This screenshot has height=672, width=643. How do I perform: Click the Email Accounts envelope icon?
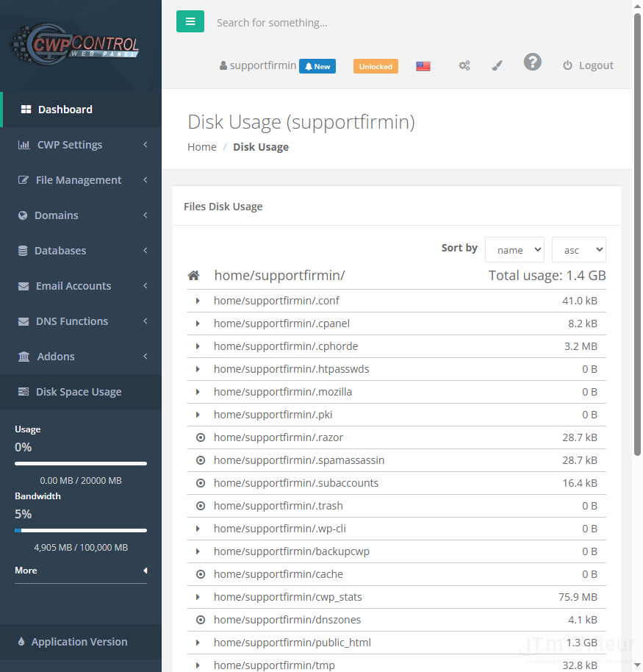(24, 286)
